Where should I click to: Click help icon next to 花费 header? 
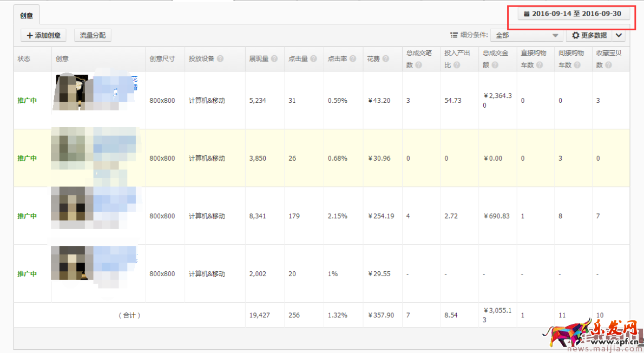click(386, 59)
